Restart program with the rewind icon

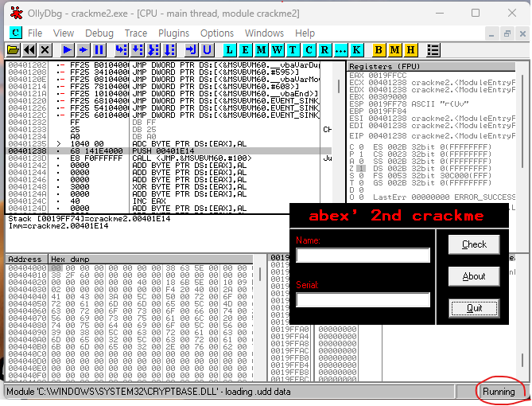29,50
